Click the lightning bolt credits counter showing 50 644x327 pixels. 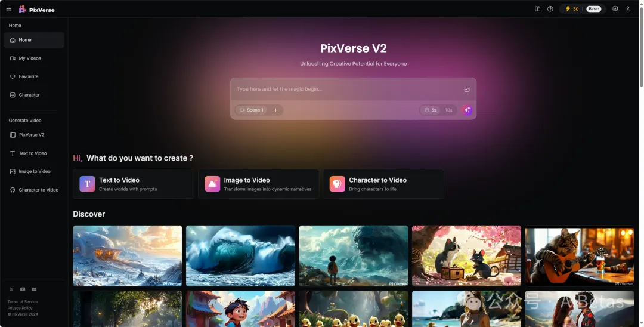pyautogui.click(x=572, y=8)
